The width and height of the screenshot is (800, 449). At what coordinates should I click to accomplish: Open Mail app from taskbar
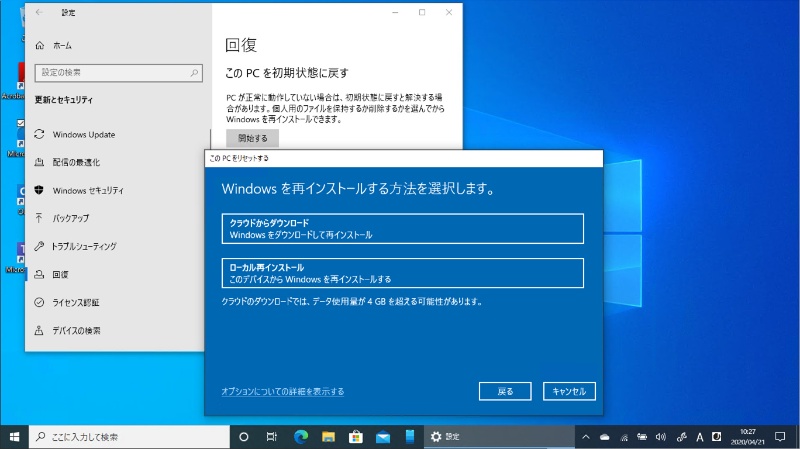coord(383,437)
